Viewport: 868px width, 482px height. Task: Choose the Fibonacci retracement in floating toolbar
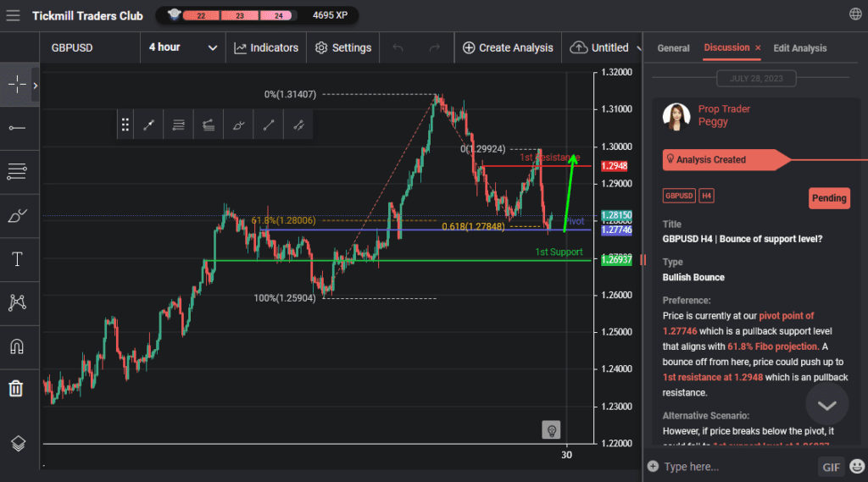pos(178,125)
